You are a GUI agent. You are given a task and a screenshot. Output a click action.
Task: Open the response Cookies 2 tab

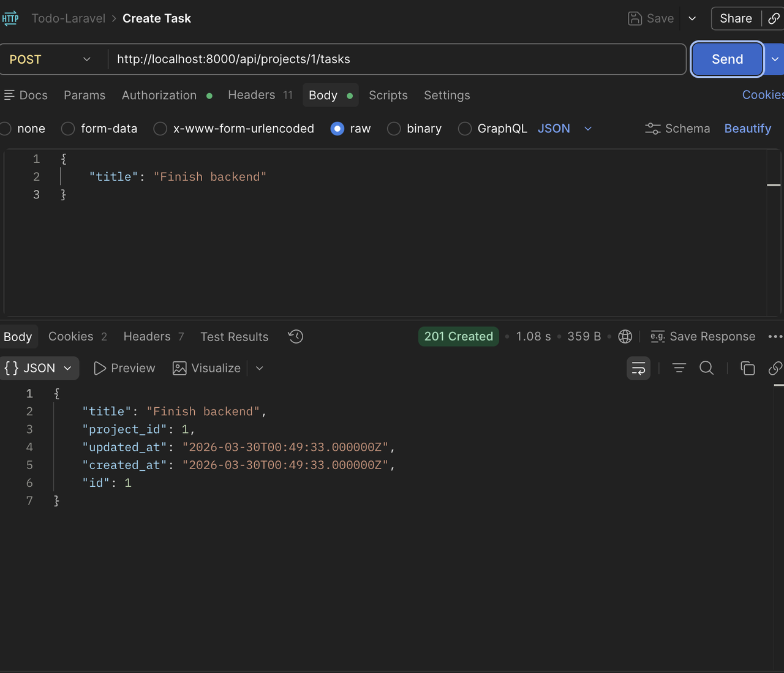point(78,336)
